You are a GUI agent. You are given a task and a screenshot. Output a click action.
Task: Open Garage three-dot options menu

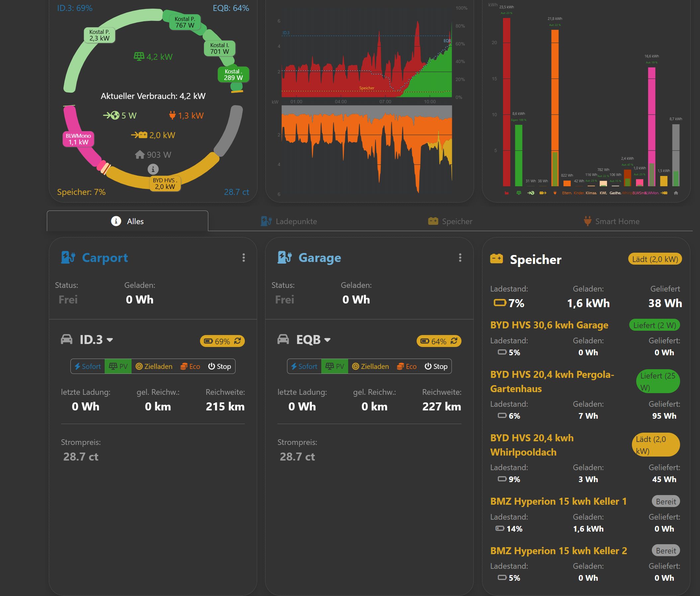coord(460,258)
